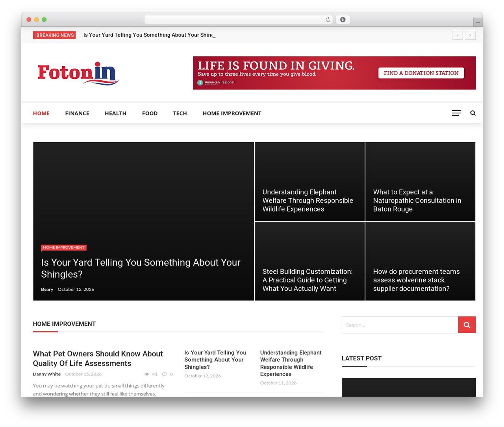Screen dimensions: 504x427
Task: Open the Pet Owners Quality Of Life article
Action: pyautogui.click(x=98, y=358)
